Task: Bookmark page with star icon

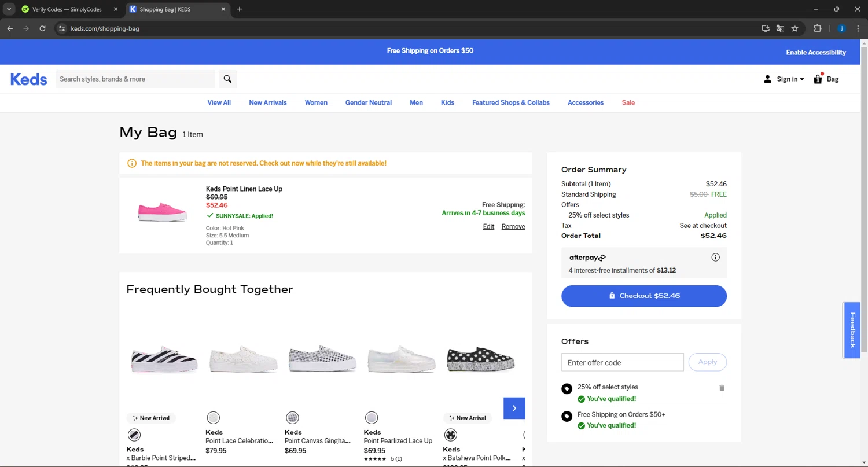Action: click(795, 28)
